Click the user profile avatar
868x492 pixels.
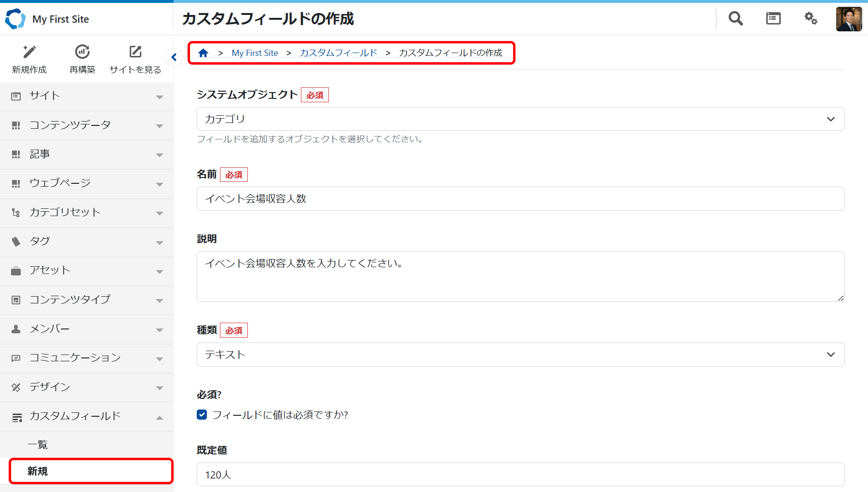[849, 19]
